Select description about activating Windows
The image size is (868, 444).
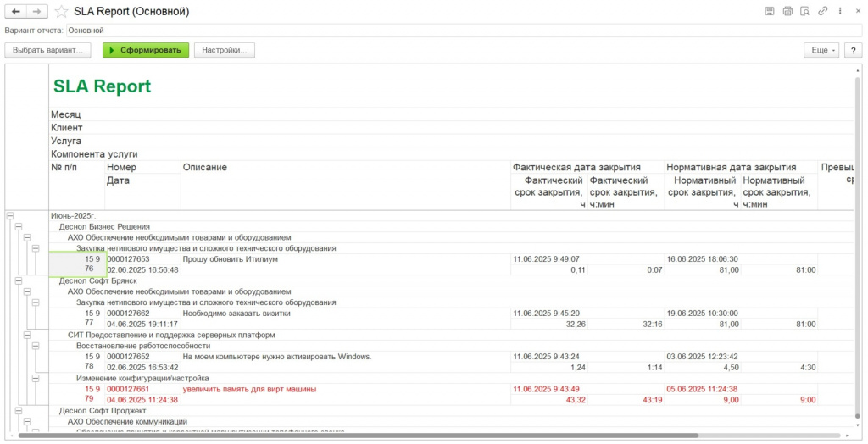[277, 357]
